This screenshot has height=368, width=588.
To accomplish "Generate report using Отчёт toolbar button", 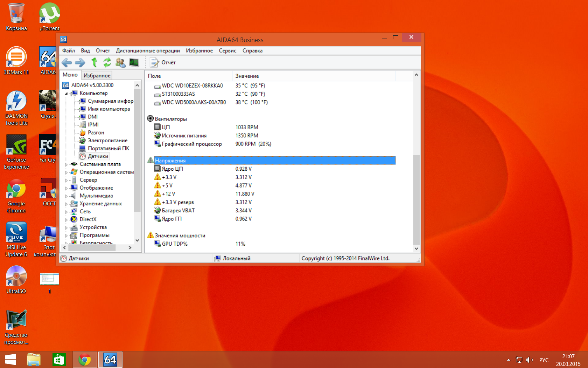I will click(x=163, y=62).
